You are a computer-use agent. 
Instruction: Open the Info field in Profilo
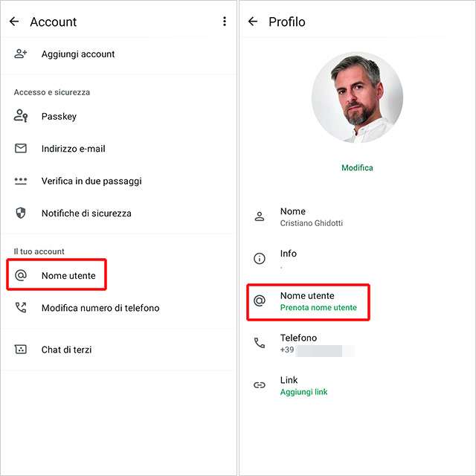point(357,259)
